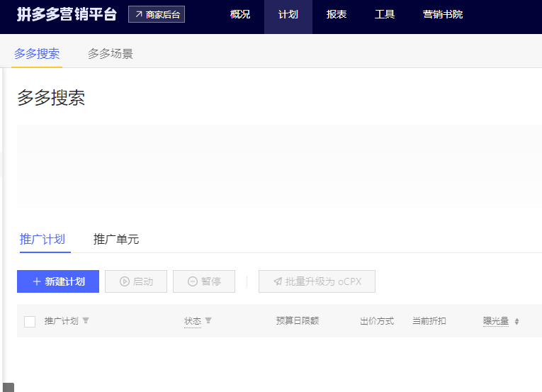
Task: Click the 当前折扣 column header
Action: coord(429,320)
